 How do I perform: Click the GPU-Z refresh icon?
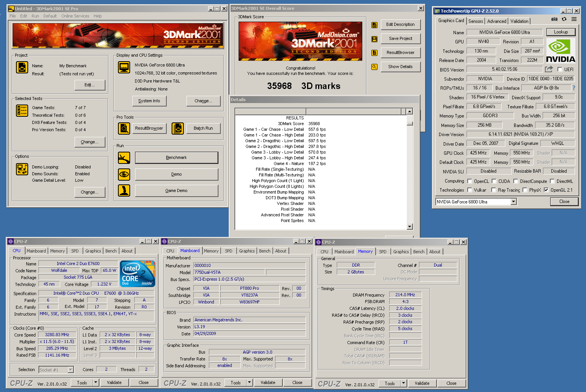coord(564,19)
